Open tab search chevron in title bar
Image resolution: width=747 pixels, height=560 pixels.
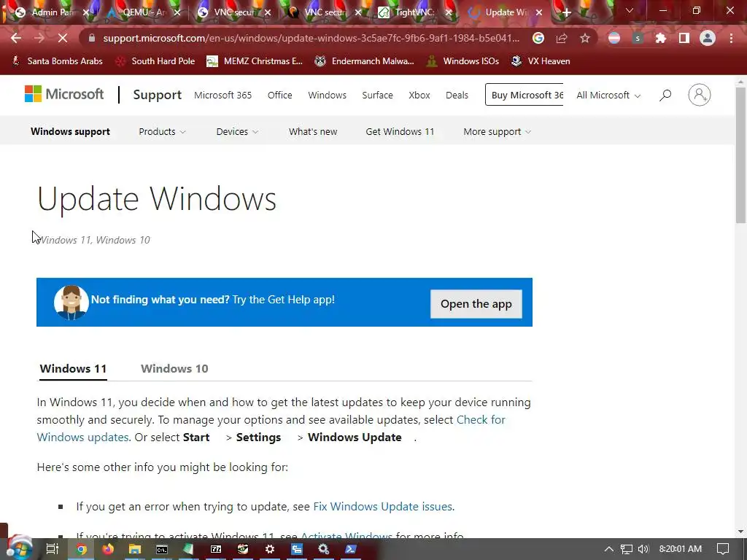630,10
